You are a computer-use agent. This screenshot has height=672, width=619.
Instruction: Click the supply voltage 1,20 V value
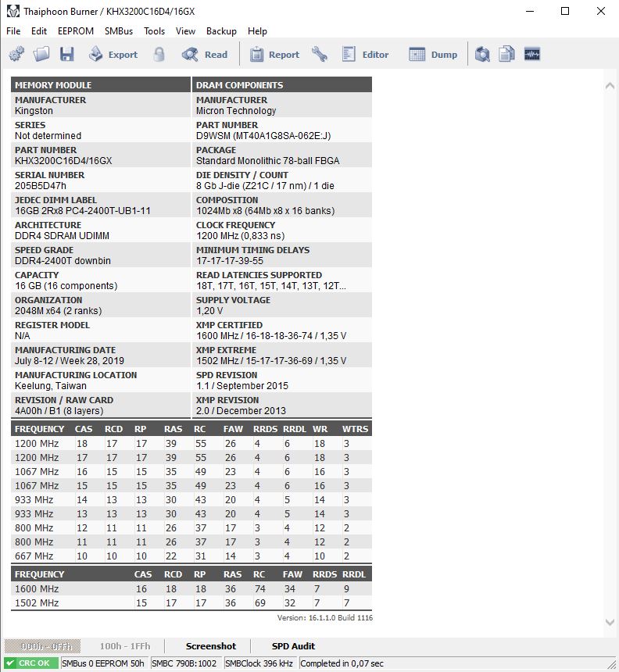coord(209,311)
